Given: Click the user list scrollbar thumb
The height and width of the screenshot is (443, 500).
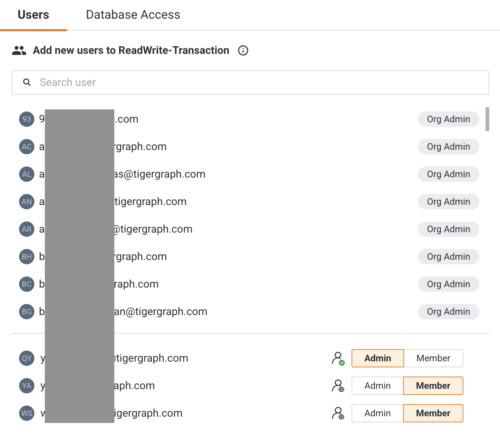Looking at the screenshot, I should 487,119.
